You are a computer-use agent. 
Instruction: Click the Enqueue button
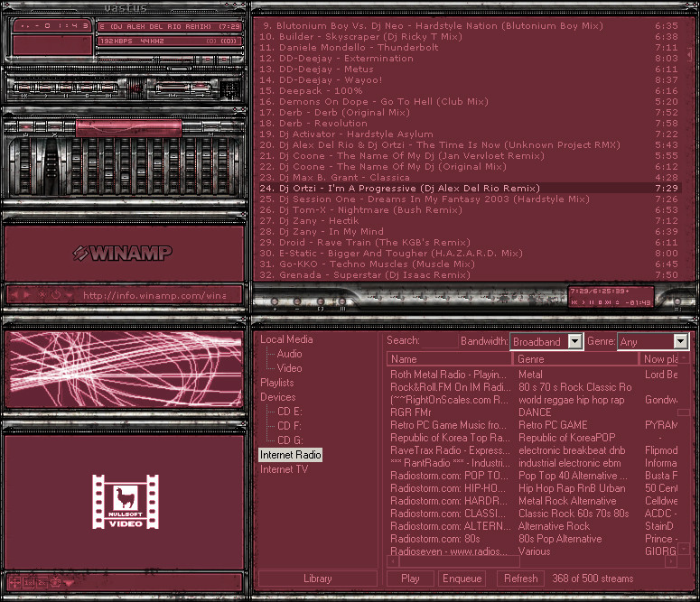click(462, 579)
